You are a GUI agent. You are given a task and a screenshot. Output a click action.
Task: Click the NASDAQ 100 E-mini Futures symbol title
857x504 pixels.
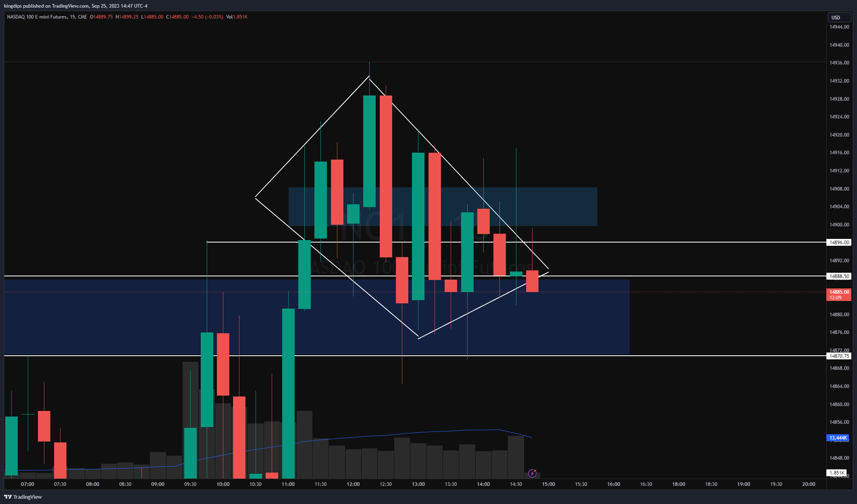pyautogui.click(x=37, y=17)
